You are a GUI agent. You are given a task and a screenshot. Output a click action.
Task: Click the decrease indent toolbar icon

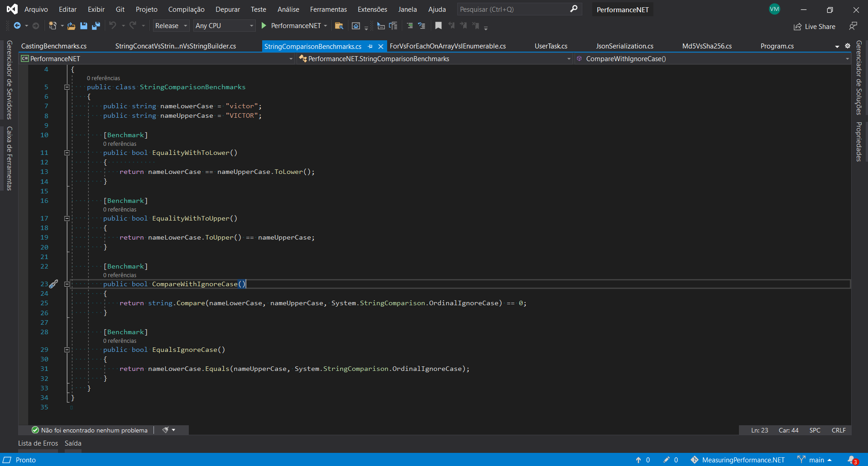381,26
